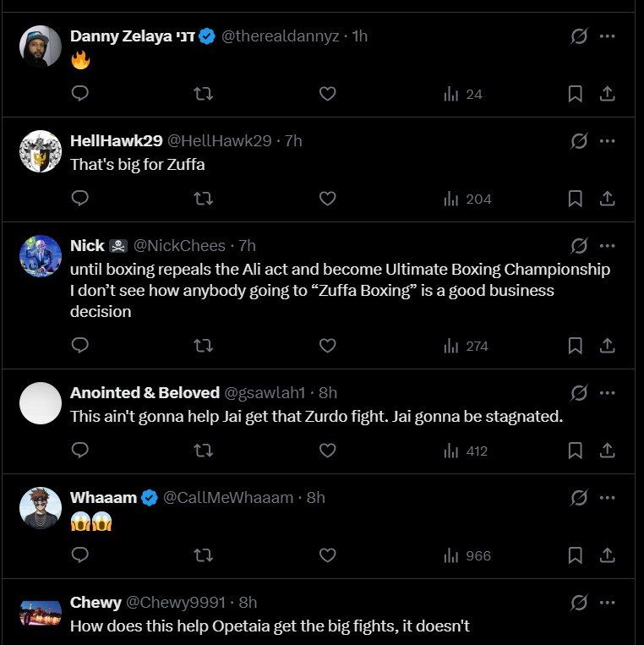Repost the Anointed & Beloved tweet

pyautogui.click(x=203, y=451)
